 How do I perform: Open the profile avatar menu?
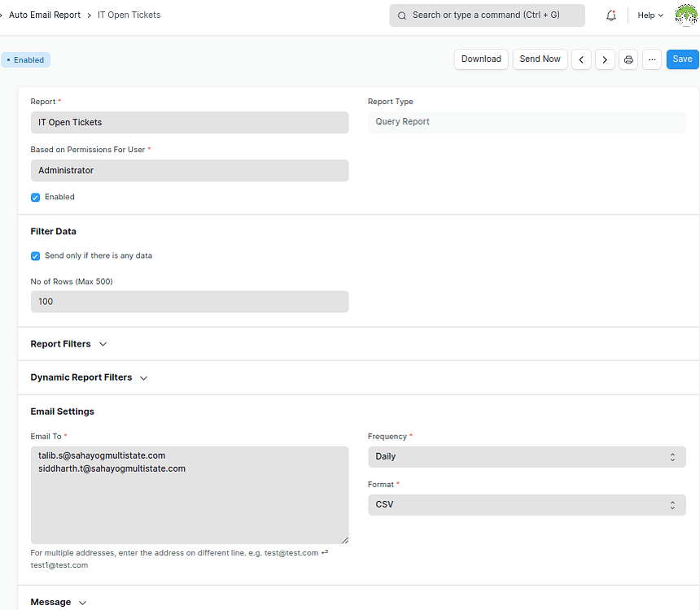coord(686,15)
